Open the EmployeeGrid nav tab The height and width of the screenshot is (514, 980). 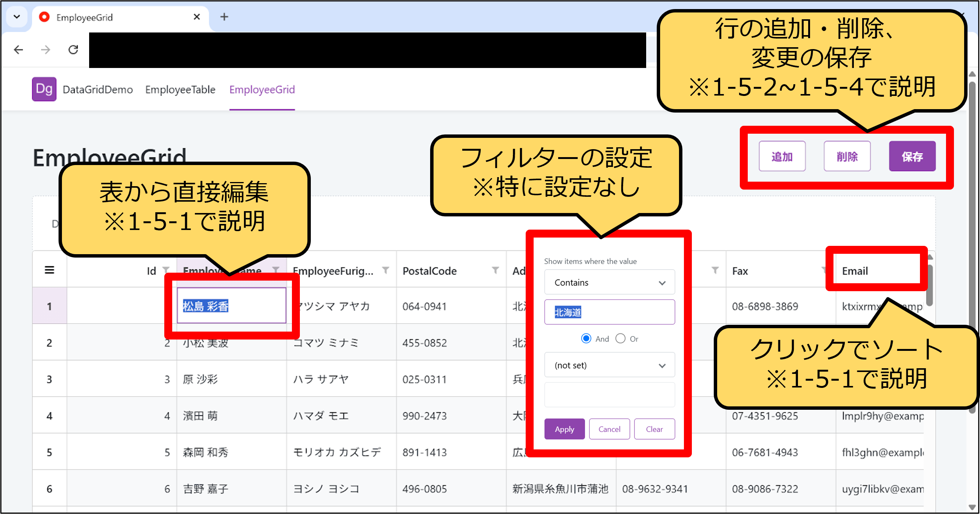pos(262,90)
